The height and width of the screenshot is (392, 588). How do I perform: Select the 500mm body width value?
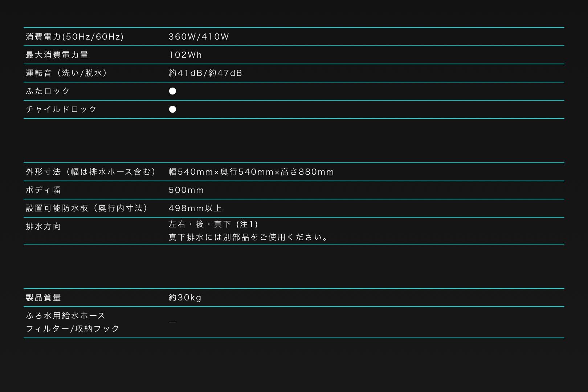click(186, 190)
